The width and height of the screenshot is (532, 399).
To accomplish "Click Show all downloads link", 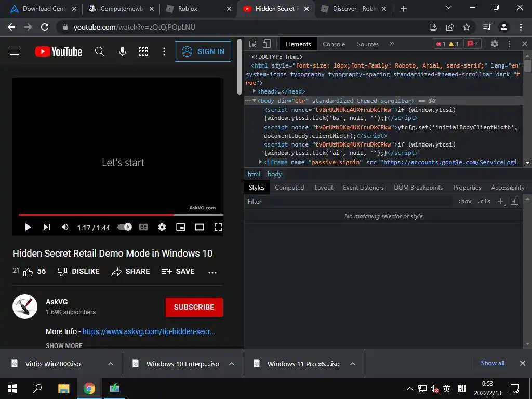I will pos(493,363).
